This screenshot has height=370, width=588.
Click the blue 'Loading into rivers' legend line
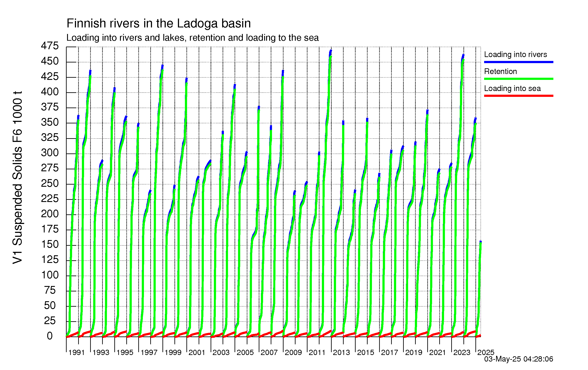(x=519, y=62)
